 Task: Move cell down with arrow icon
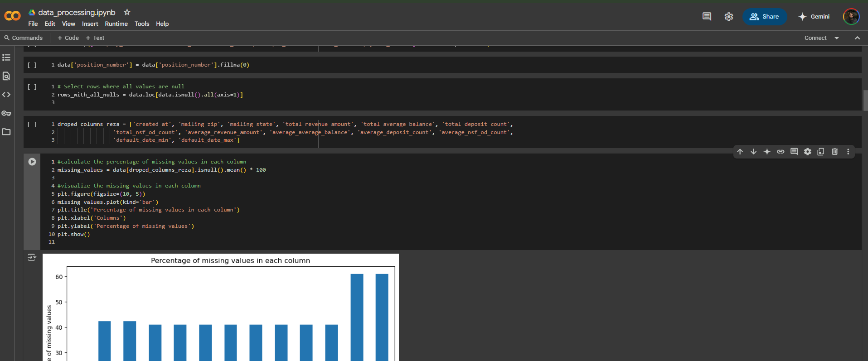coord(753,152)
